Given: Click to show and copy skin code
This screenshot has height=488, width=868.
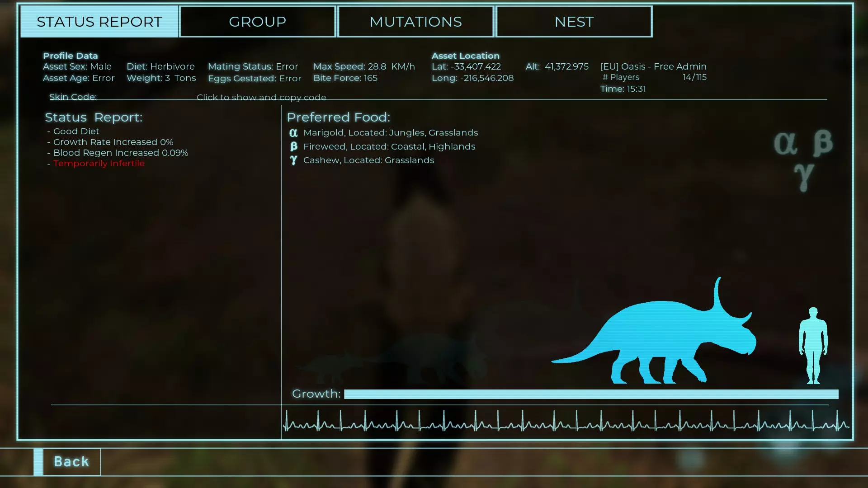Looking at the screenshot, I should pyautogui.click(x=261, y=97).
